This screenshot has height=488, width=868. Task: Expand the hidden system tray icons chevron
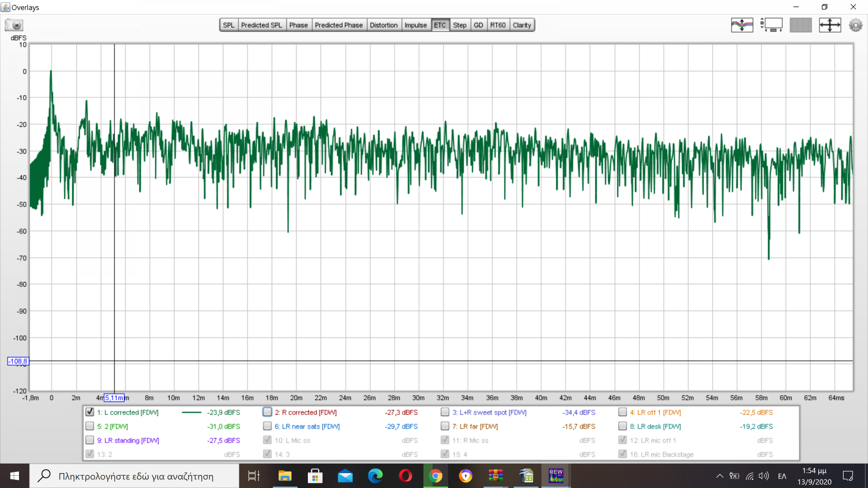[719, 476]
